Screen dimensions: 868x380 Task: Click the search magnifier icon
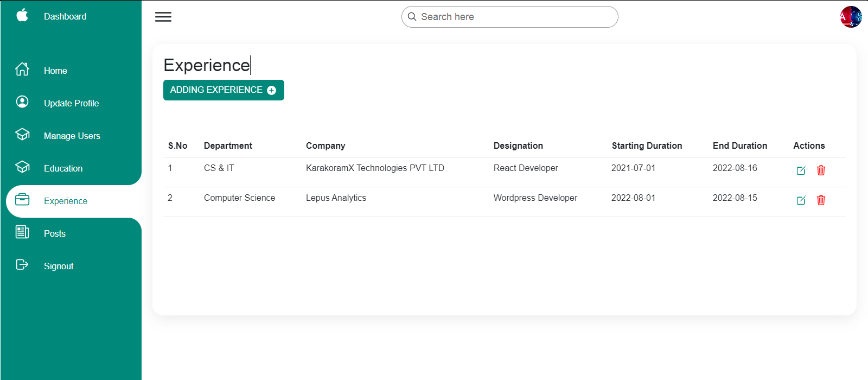pos(412,17)
